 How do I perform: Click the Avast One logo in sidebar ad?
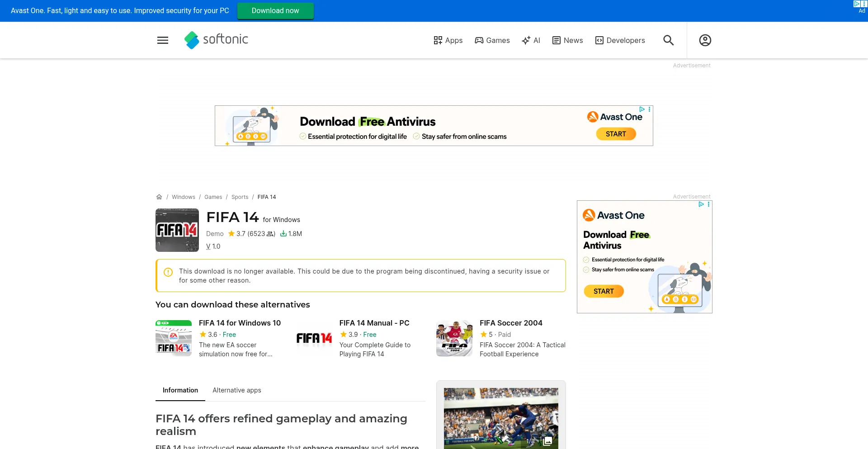613,215
